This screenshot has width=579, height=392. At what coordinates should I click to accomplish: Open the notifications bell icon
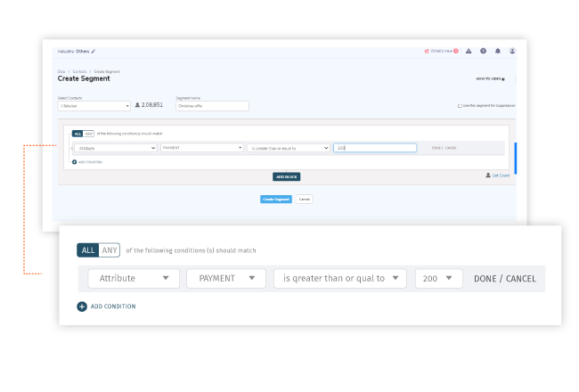tap(498, 51)
